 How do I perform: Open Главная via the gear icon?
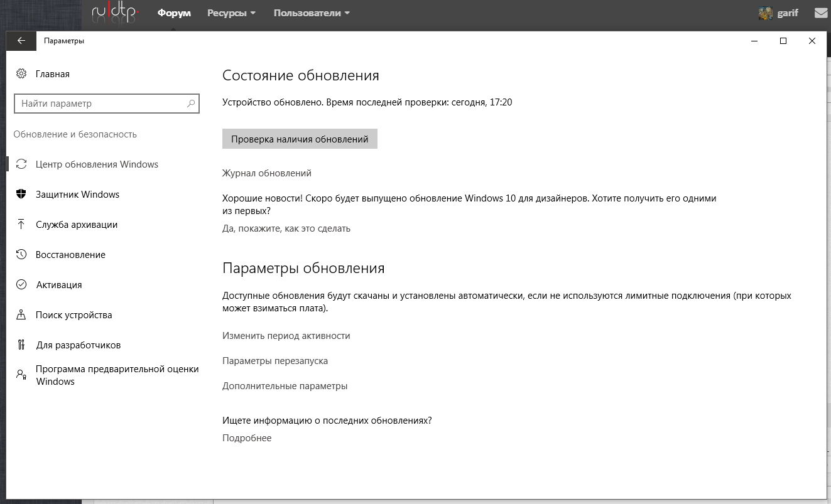tap(21, 74)
